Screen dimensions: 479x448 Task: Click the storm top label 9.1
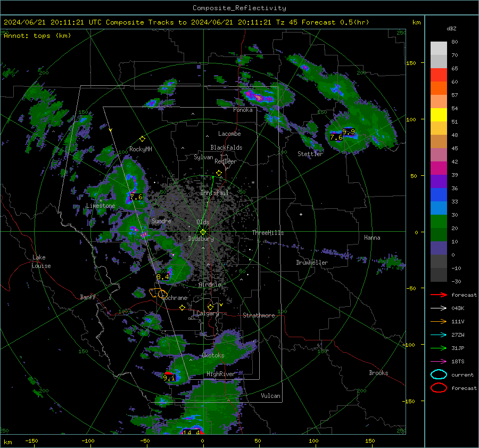(x=169, y=378)
